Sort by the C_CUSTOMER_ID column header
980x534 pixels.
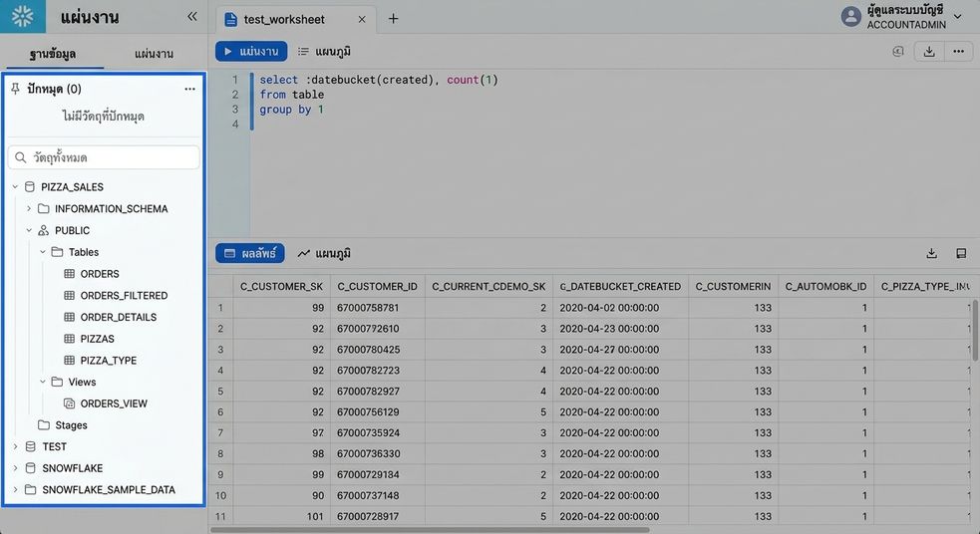378,287
